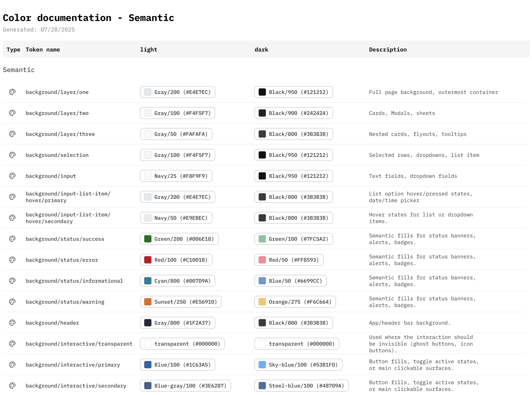Click palette icon for input-list-item hover/primary

click(12, 197)
